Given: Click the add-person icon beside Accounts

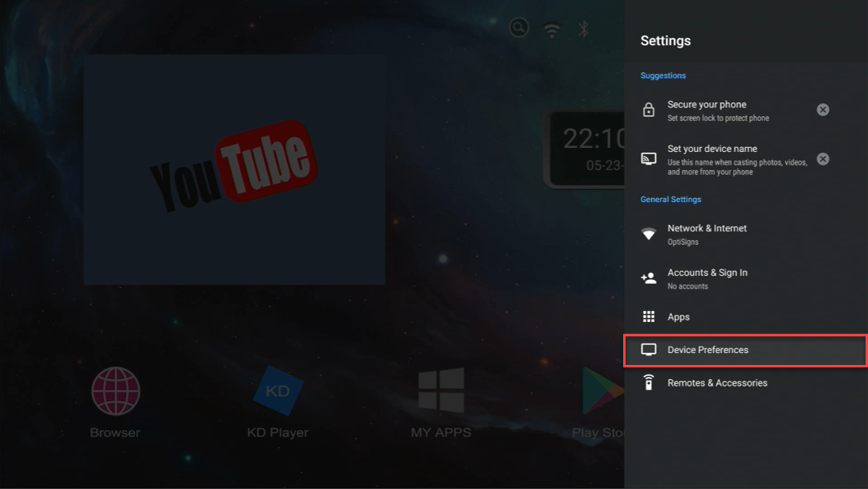Looking at the screenshot, I should pyautogui.click(x=649, y=278).
